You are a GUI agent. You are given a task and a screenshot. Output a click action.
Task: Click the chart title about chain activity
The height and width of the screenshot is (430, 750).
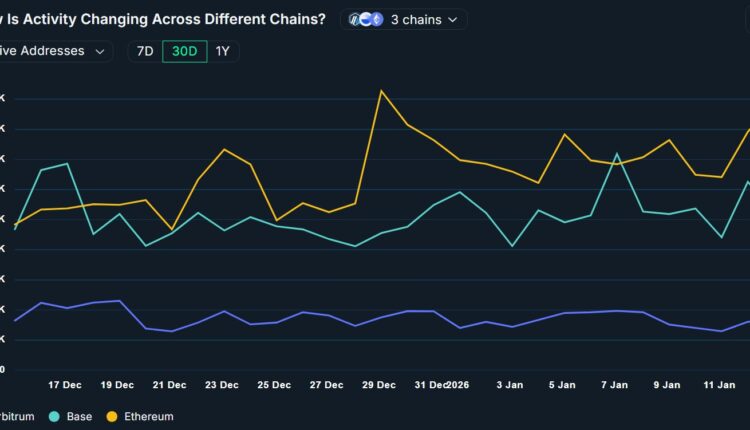pos(162,19)
